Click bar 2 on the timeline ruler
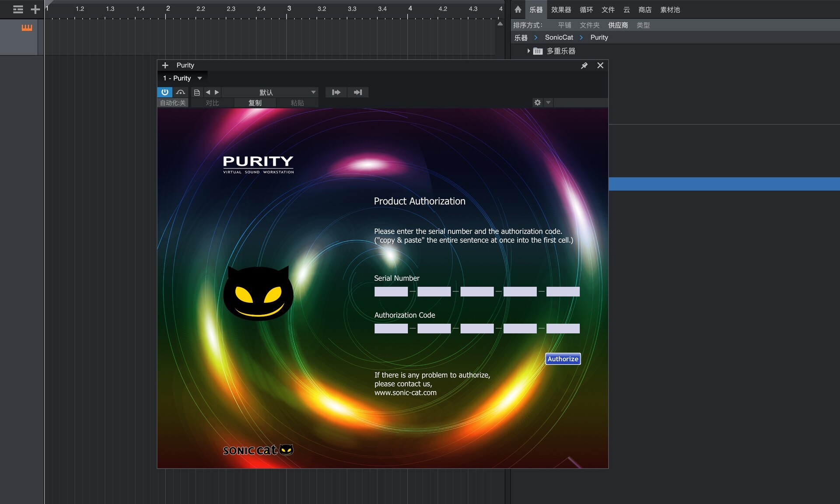Screen dimensions: 840x504 click(168, 8)
